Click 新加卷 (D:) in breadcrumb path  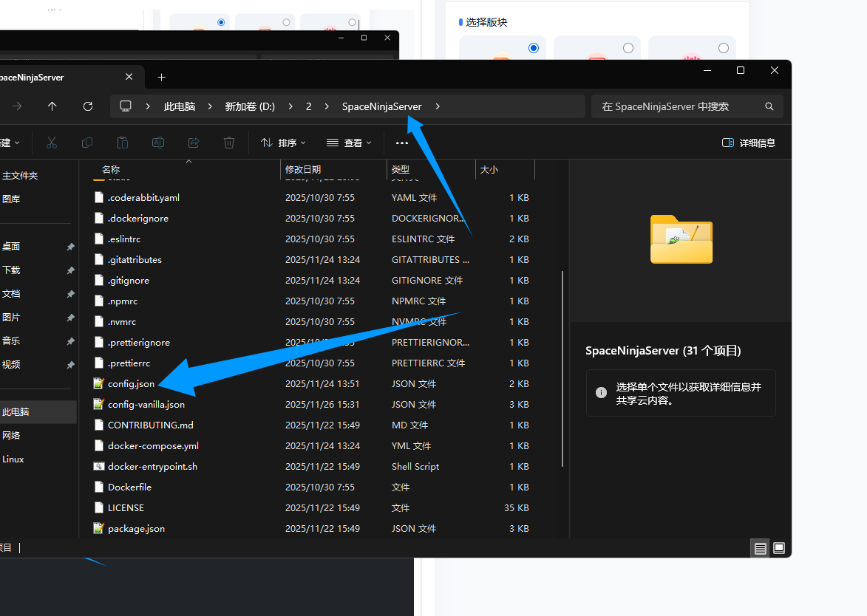250,106
